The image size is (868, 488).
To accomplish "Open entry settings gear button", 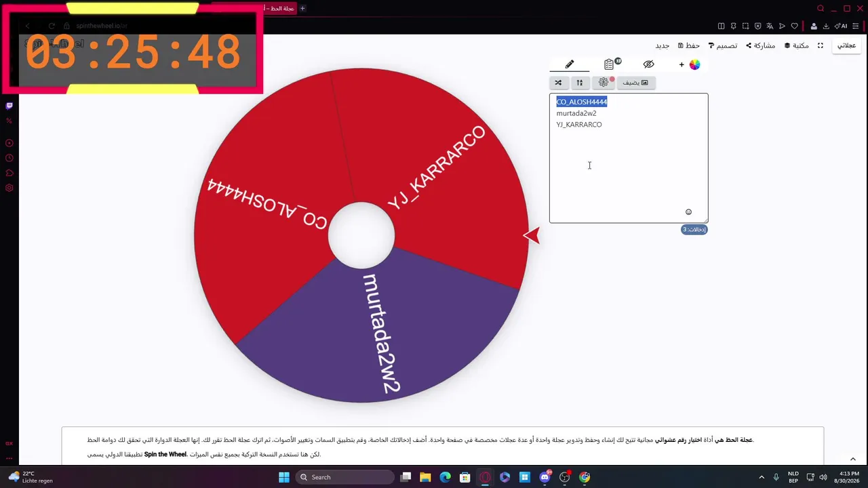I will 604,83.
